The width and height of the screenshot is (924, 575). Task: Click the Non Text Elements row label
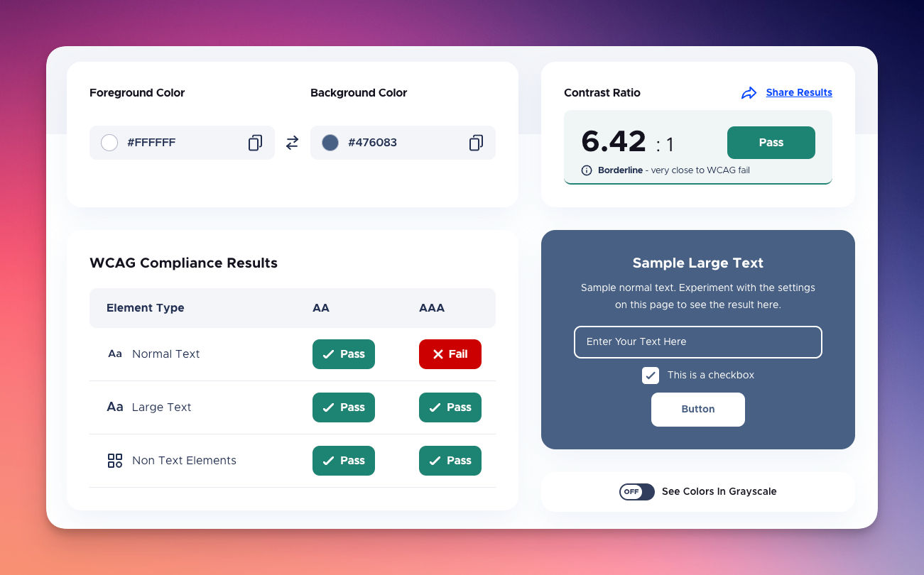[184, 461]
